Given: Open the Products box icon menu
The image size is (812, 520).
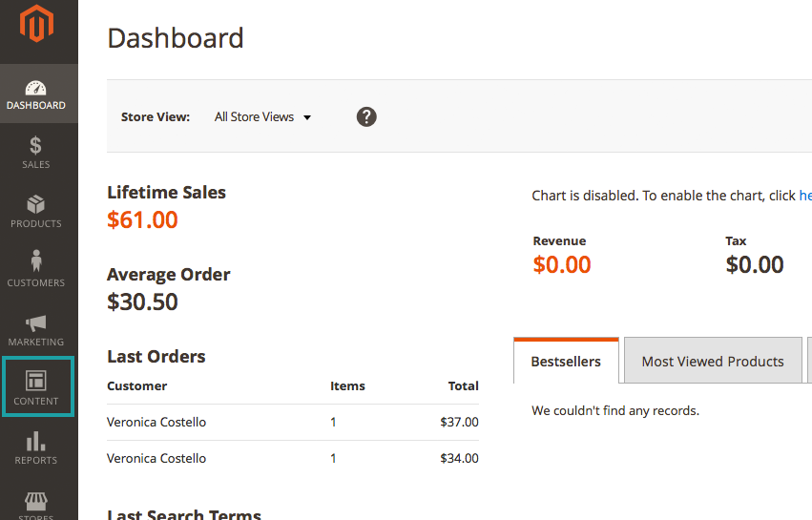Looking at the screenshot, I should pos(36,212).
